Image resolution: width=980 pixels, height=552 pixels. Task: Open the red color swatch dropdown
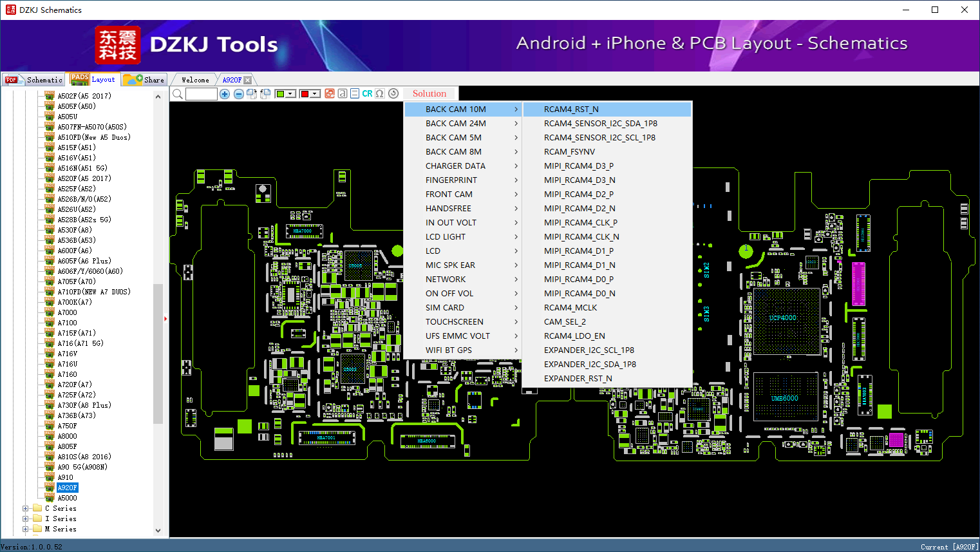point(316,94)
